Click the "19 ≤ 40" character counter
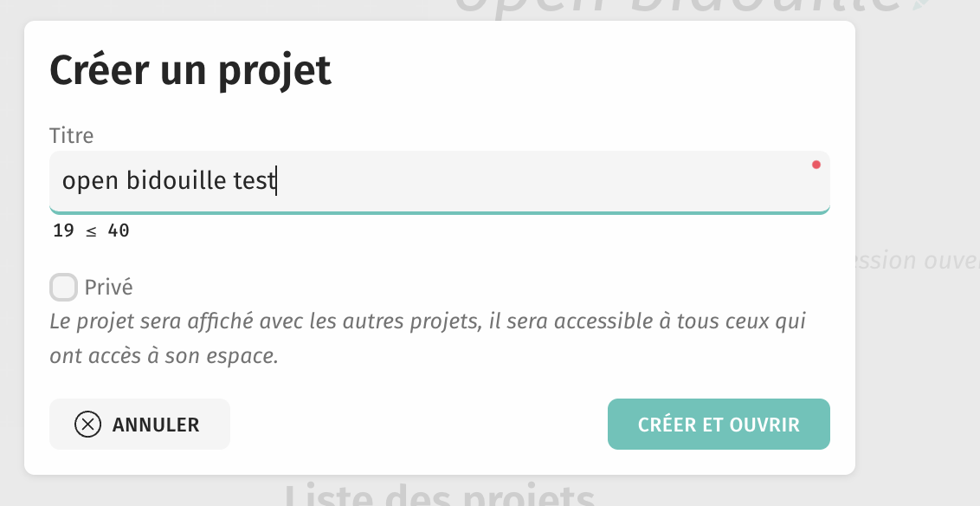This screenshot has width=980, height=506. coord(91,231)
